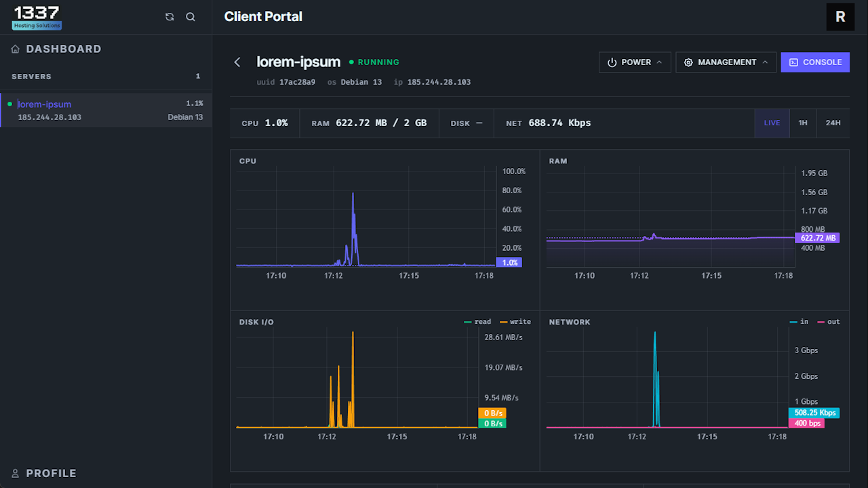The width and height of the screenshot is (868, 488).
Task: Switch to the 24H time range
Action: 833,123
